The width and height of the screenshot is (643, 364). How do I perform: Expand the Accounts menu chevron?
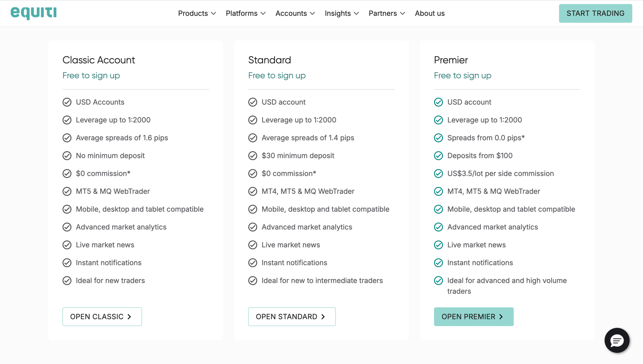click(x=312, y=13)
